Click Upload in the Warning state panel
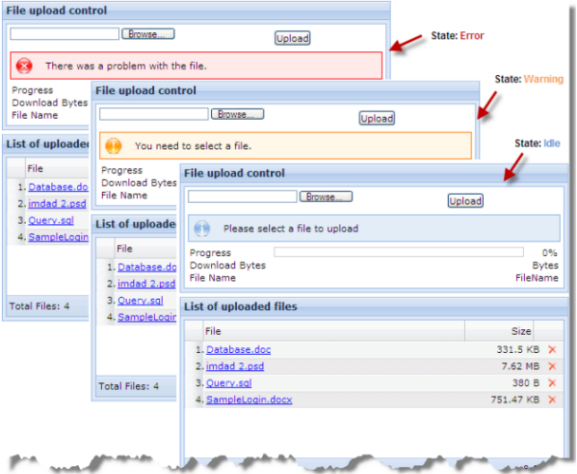577x474 pixels. (377, 118)
